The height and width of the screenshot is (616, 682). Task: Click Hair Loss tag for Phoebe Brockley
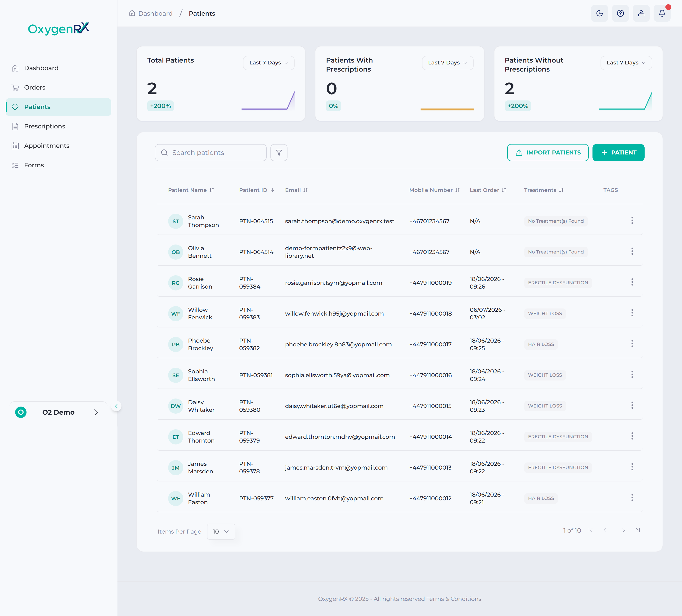click(541, 344)
